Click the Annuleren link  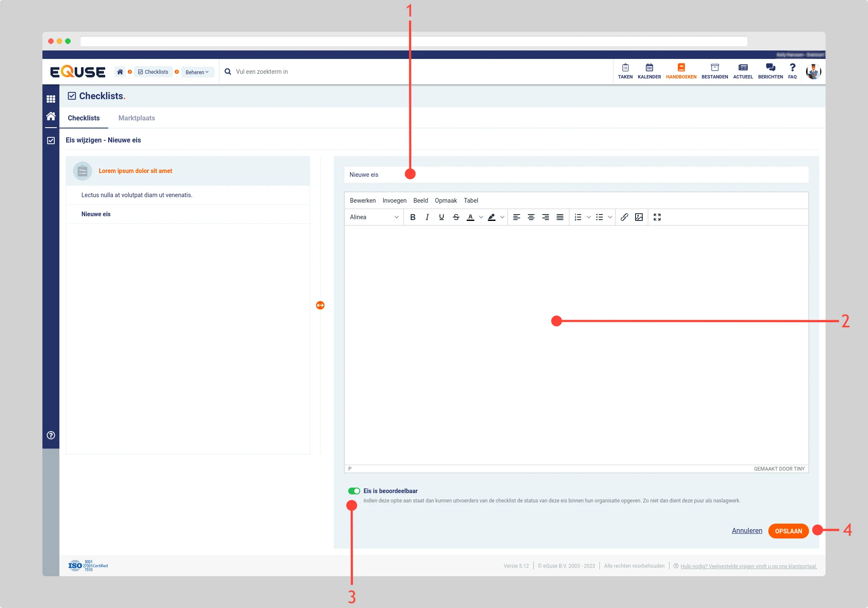coord(747,531)
